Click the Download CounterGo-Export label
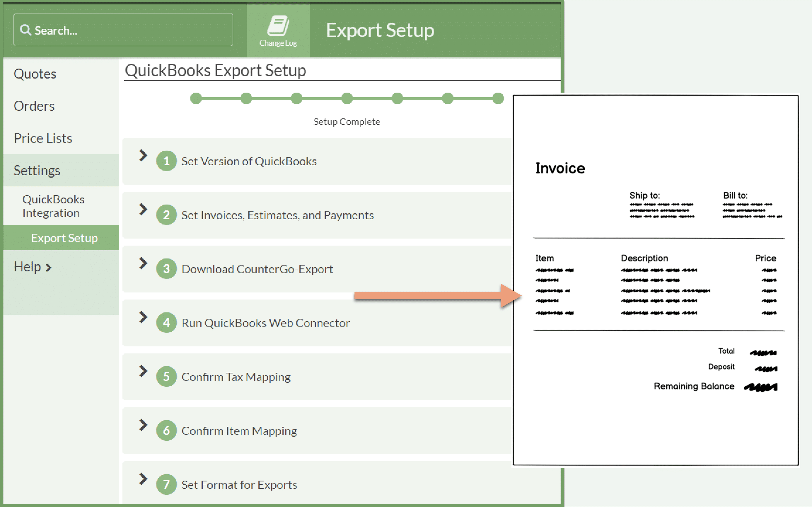 (x=257, y=269)
